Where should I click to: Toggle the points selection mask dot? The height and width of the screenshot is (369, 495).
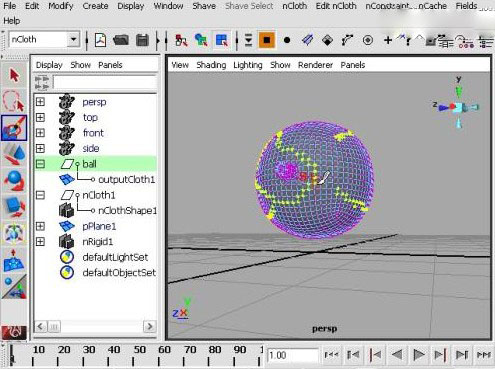[x=287, y=40]
